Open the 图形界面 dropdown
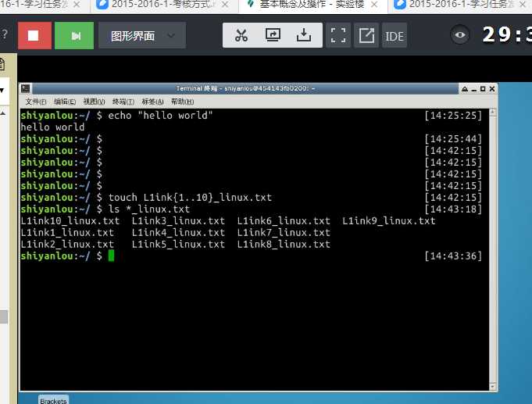This screenshot has height=404, width=532. (142, 36)
